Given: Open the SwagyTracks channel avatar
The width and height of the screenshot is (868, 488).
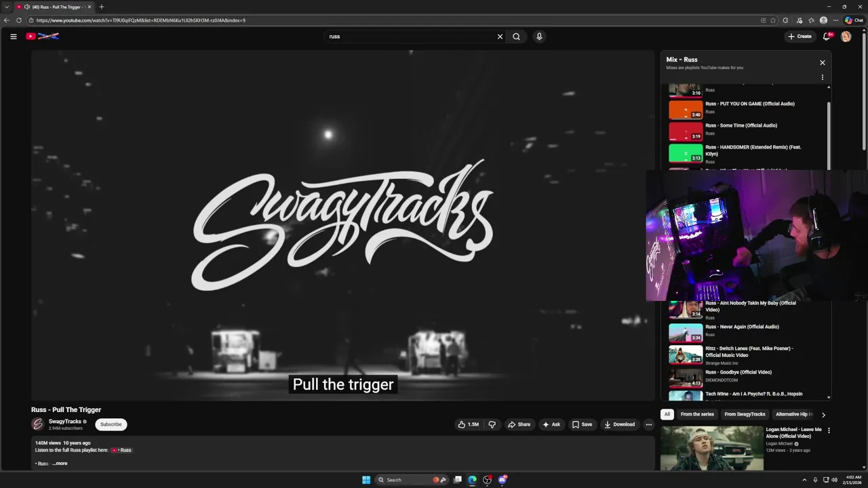Looking at the screenshot, I should [x=38, y=424].
